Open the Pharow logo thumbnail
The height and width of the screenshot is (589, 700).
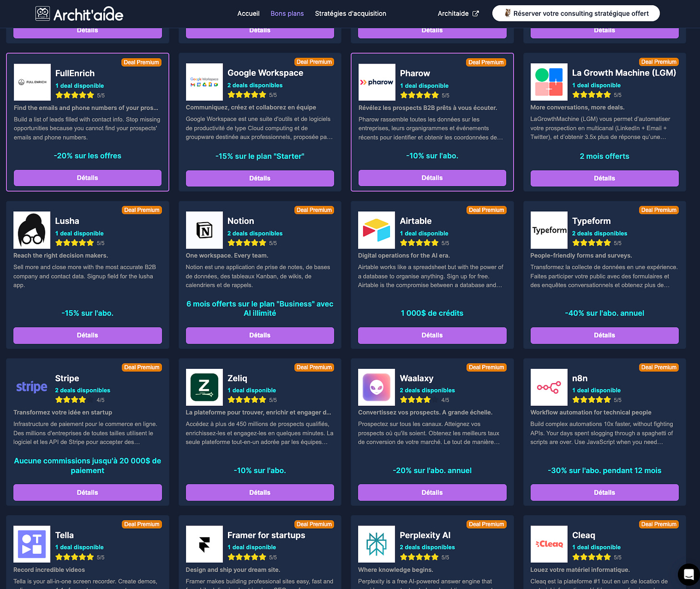[x=377, y=82]
